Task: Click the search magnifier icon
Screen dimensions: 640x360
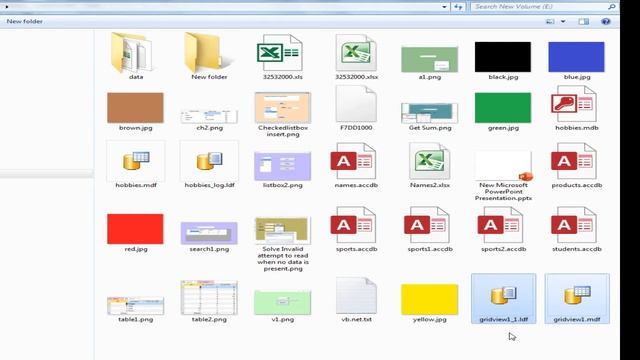Action: click(611, 7)
